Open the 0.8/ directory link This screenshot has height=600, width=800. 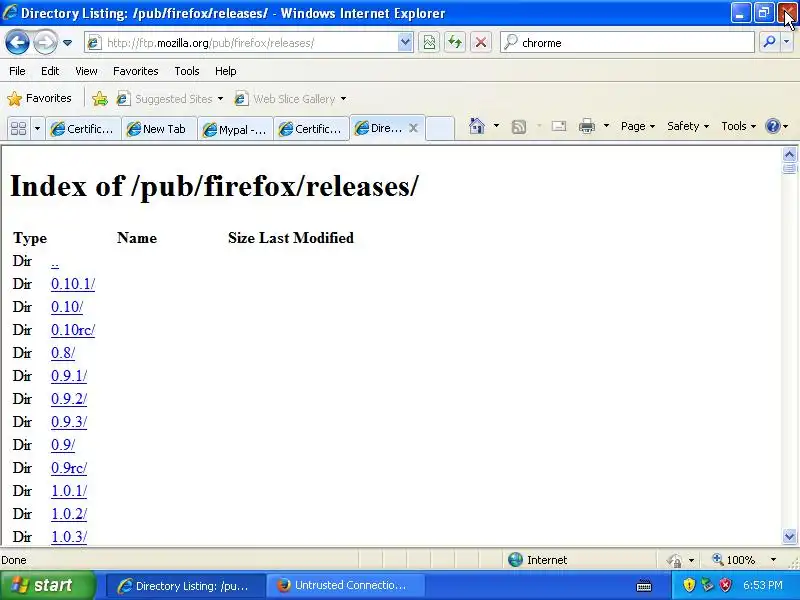tap(63, 353)
